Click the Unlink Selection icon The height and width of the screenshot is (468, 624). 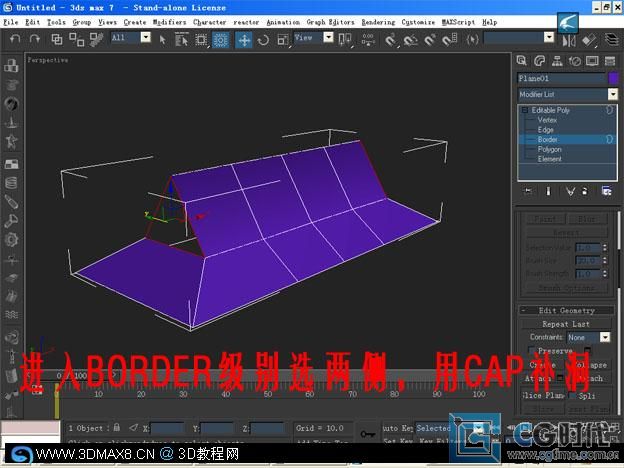76,39
